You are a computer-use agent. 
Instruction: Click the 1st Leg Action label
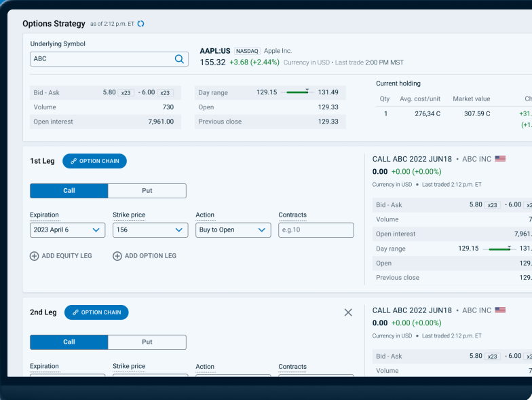205,215
